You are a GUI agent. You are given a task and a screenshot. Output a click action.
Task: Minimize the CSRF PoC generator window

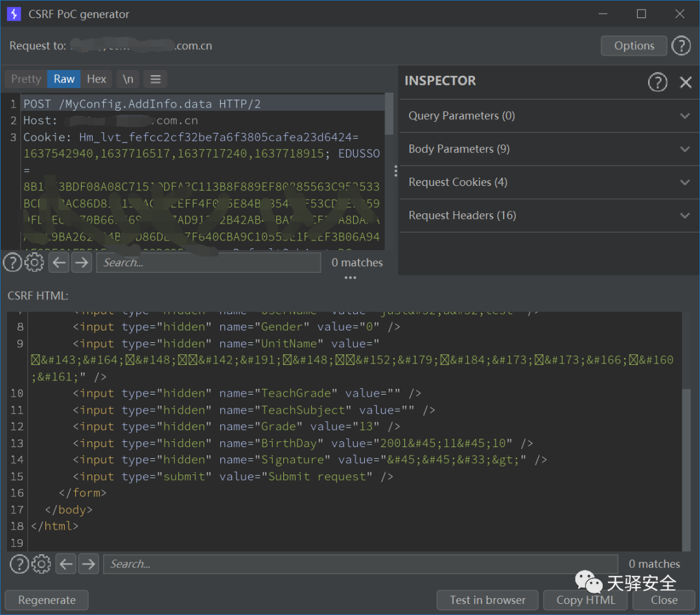pos(603,14)
